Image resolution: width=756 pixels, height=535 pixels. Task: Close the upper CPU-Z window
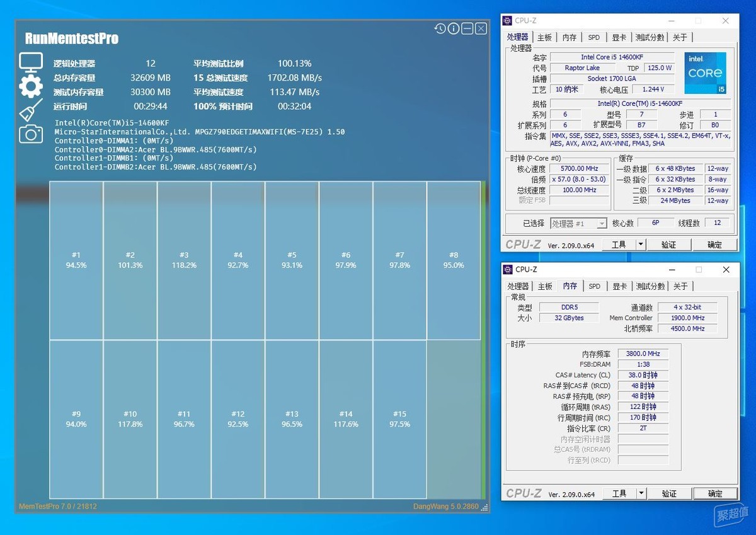[x=726, y=21]
